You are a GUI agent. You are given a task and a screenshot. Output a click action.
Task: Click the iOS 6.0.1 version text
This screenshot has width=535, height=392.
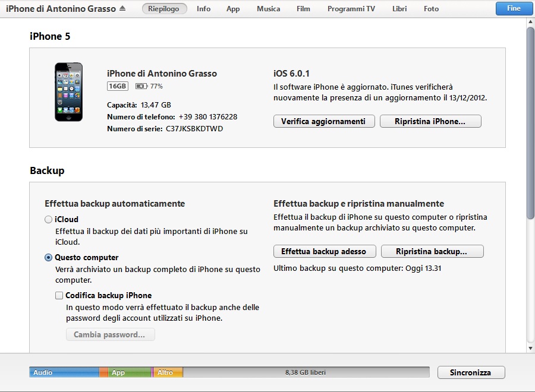(291, 73)
